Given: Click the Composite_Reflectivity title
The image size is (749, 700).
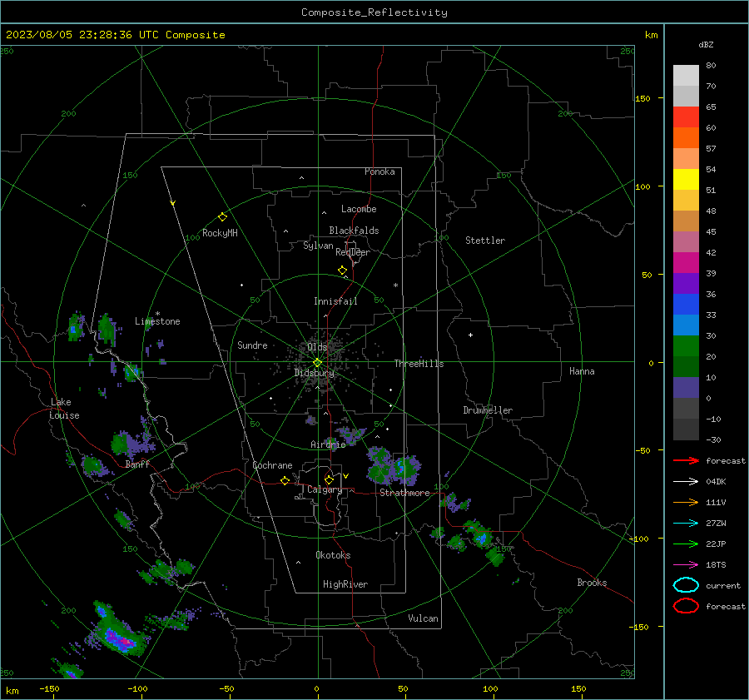Looking at the screenshot, I should (x=374, y=12).
